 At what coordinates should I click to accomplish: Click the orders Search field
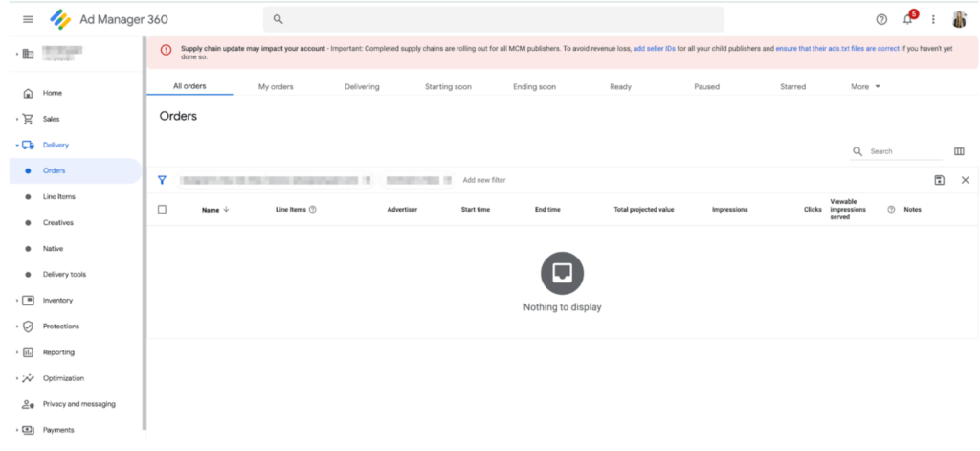point(904,151)
